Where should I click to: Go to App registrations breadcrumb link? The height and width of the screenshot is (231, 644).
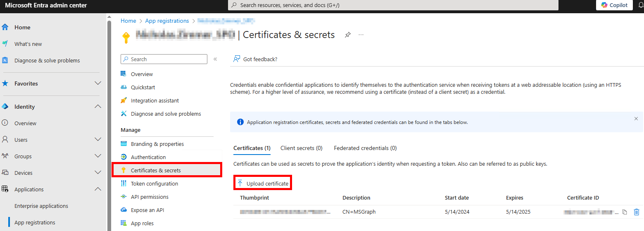click(x=167, y=21)
